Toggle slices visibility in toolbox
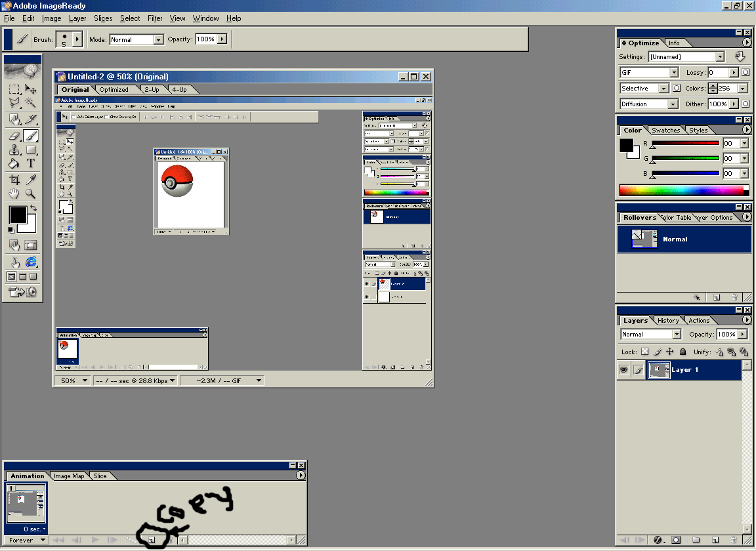 30,245
